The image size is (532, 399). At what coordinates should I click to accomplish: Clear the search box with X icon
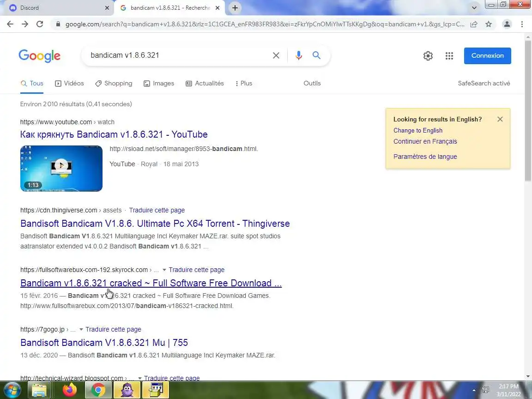[x=276, y=55]
